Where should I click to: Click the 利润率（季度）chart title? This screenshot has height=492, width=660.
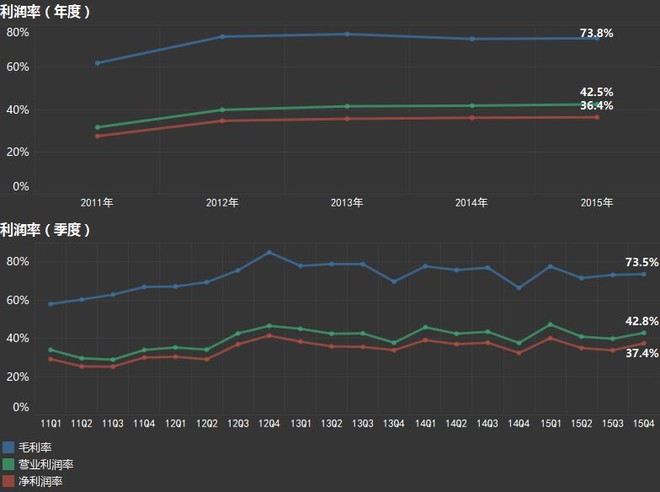tap(45, 230)
